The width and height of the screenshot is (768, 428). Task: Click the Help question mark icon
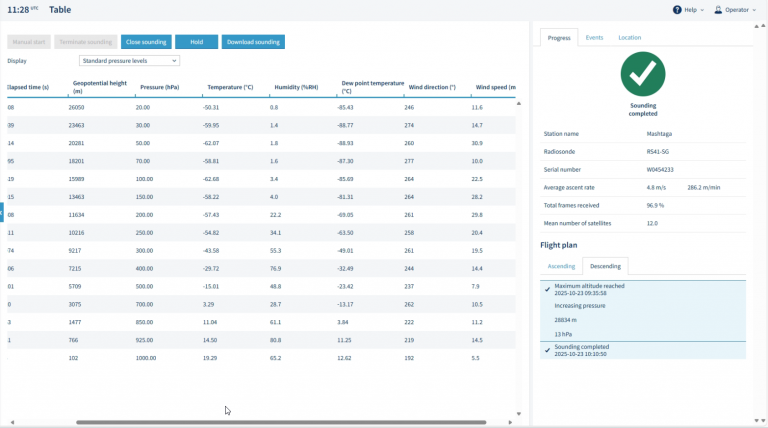(x=677, y=10)
